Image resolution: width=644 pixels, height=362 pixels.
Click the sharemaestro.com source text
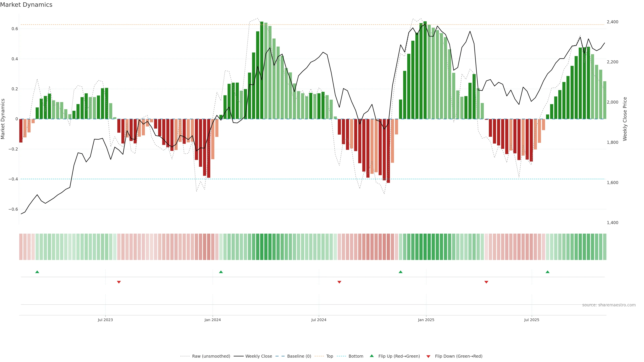tap(609, 305)
